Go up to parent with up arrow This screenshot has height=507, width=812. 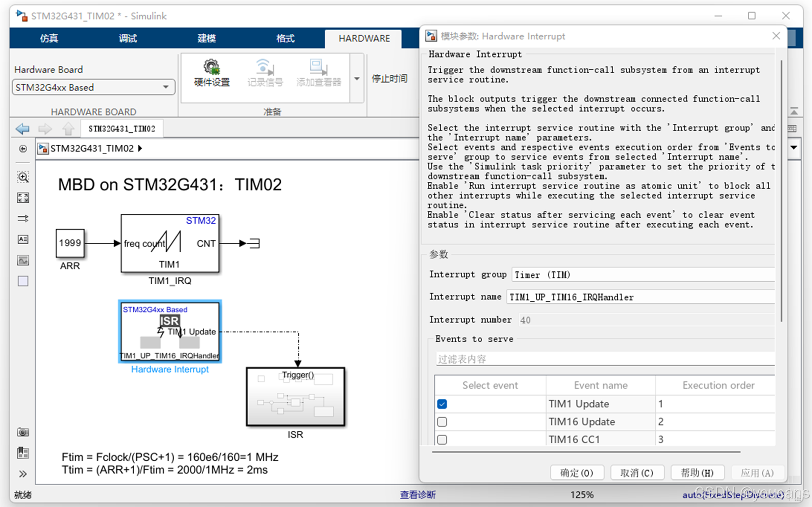click(68, 129)
